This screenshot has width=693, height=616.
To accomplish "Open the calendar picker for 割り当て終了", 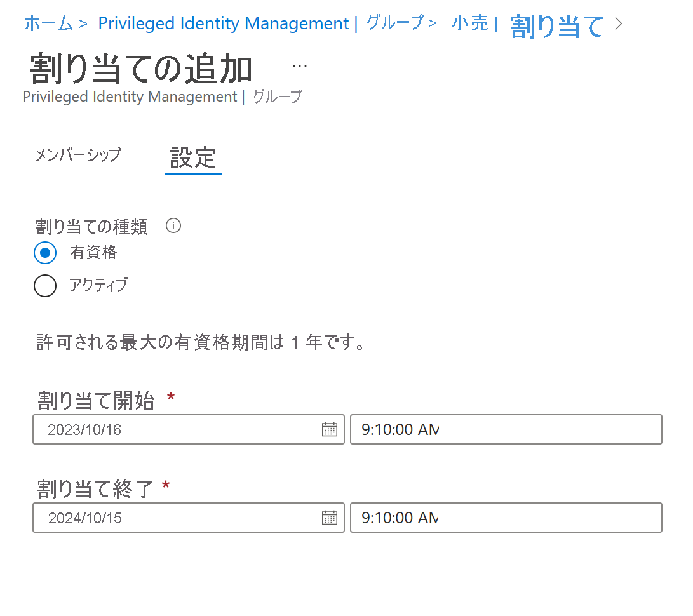I will (x=330, y=518).
